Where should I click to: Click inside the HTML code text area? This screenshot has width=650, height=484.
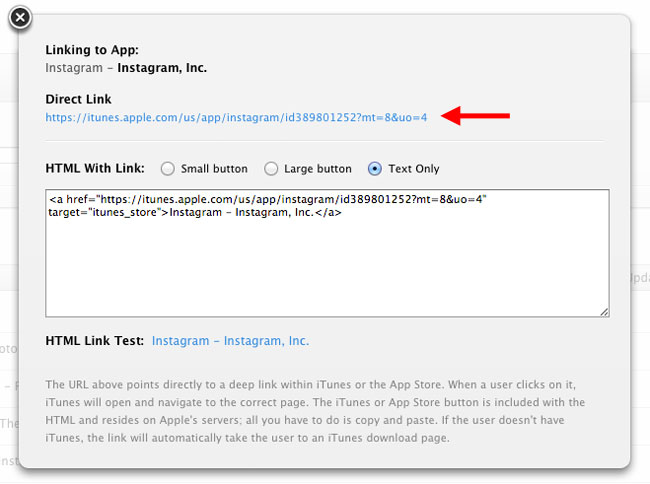[327, 253]
